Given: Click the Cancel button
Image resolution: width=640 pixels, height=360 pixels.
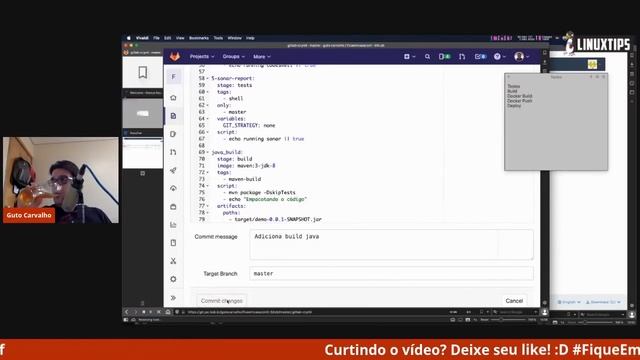Looking at the screenshot, I should [514, 301].
